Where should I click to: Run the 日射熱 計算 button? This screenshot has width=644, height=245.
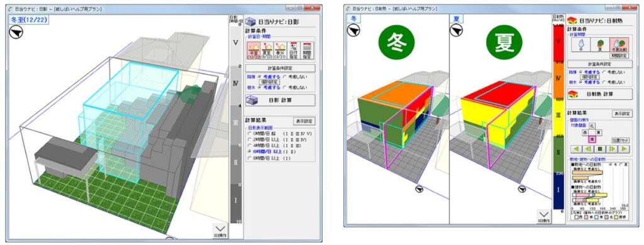[x=599, y=94]
